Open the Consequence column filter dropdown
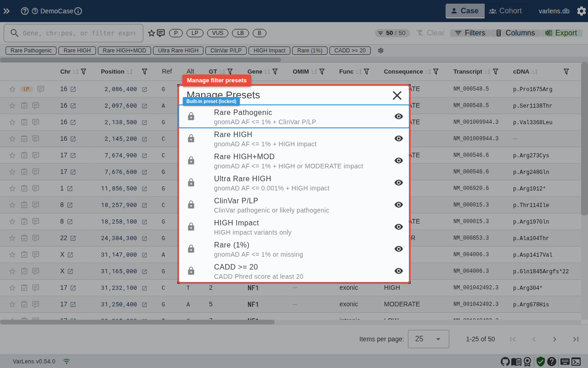 pyautogui.click(x=436, y=71)
